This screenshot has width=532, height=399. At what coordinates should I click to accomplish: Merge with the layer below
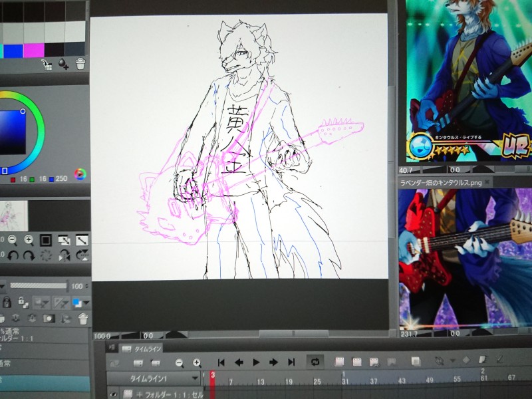(32, 319)
